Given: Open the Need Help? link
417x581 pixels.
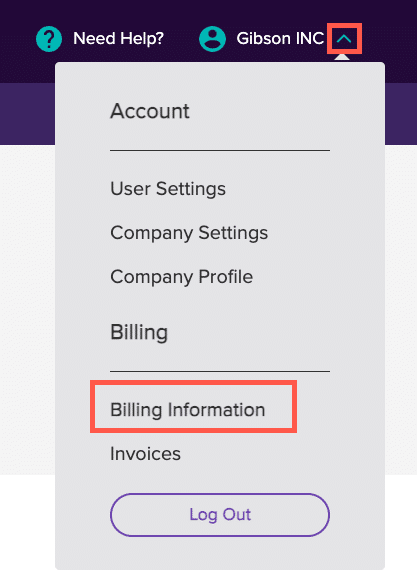Looking at the screenshot, I should coord(118,39).
